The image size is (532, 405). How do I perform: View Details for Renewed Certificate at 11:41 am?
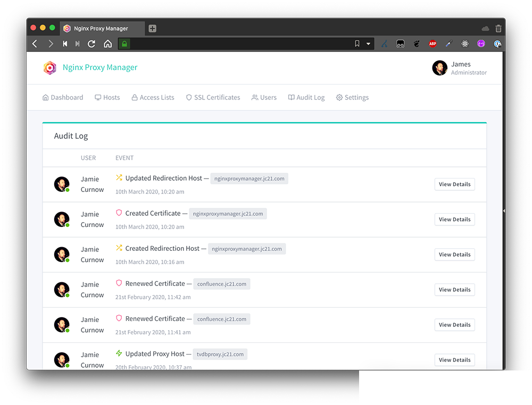(455, 325)
